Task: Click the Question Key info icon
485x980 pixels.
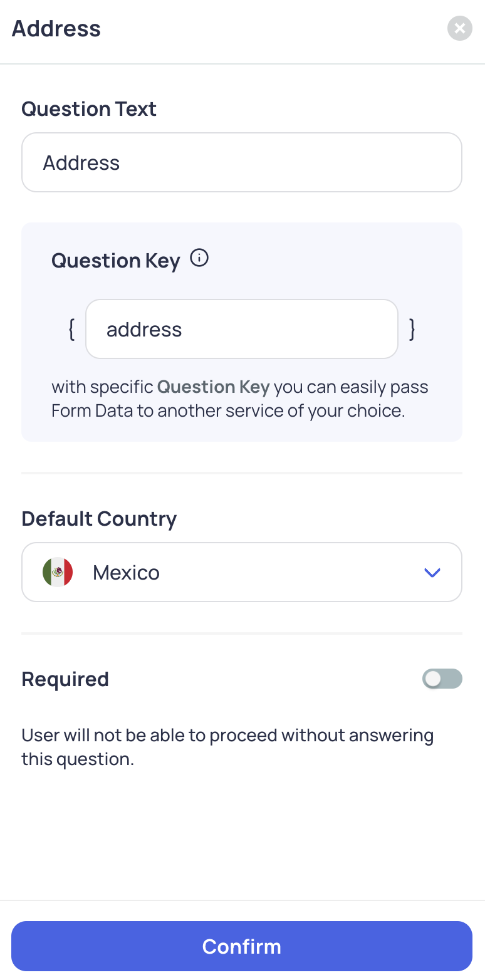Action: pyautogui.click(x=199, y=258)
